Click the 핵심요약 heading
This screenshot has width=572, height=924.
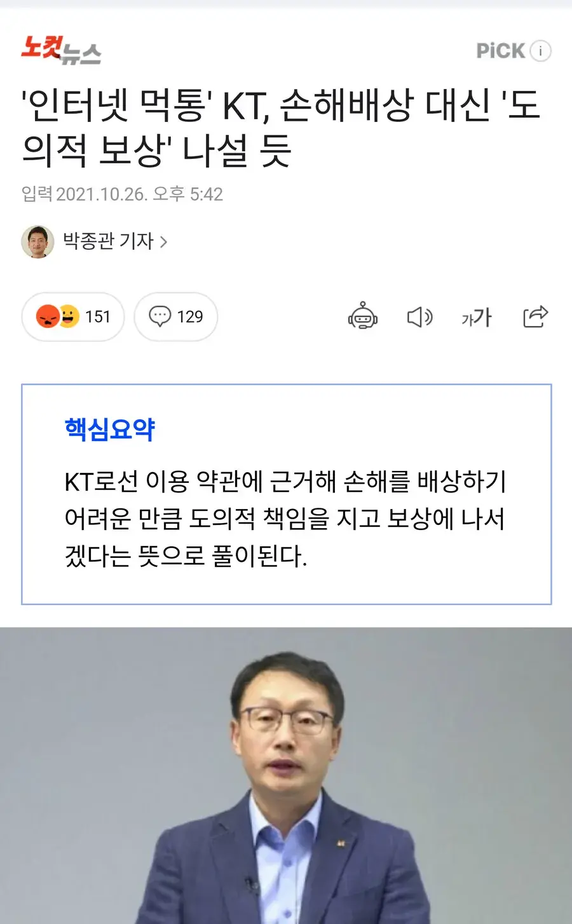coord(110,430)
